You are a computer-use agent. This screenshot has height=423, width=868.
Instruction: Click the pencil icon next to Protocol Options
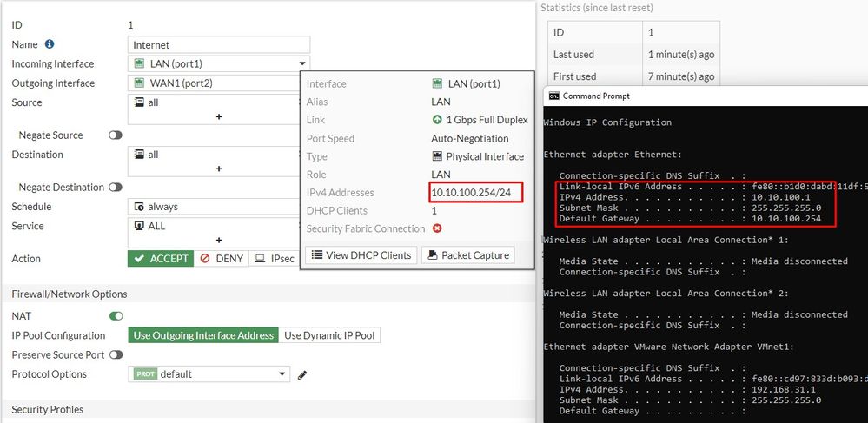point(302,375)
